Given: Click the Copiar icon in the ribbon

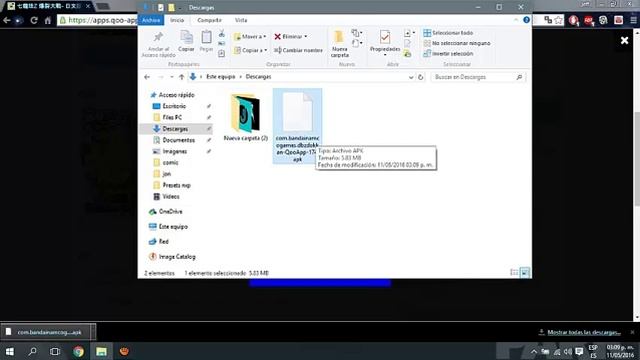Looking at the screenshot, I should 186,38.
